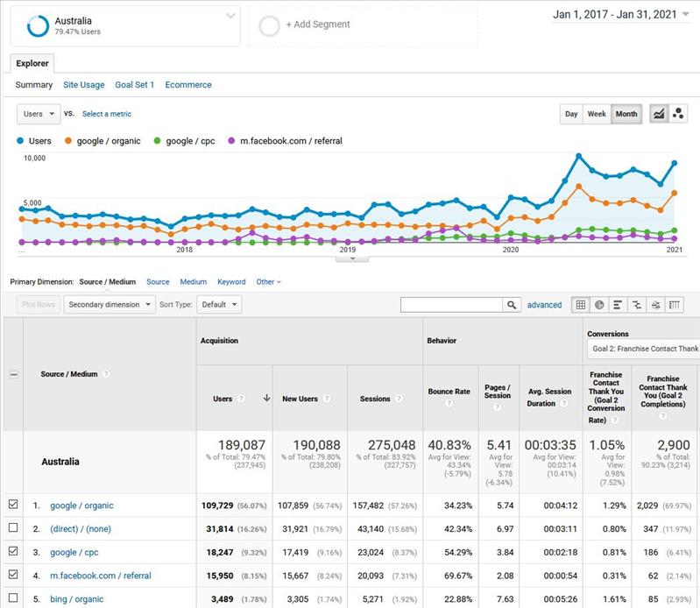Open the Goal 2 conversions dropdown
Image resolution: width=700 pixels, height=608 pixels.
[643, 349]
